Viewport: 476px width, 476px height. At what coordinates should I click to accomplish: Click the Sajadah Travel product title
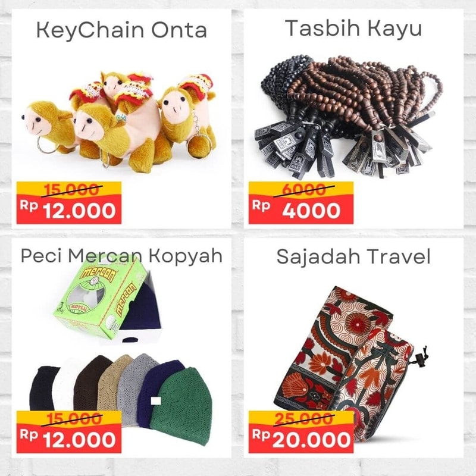click(x=353, y=256)
